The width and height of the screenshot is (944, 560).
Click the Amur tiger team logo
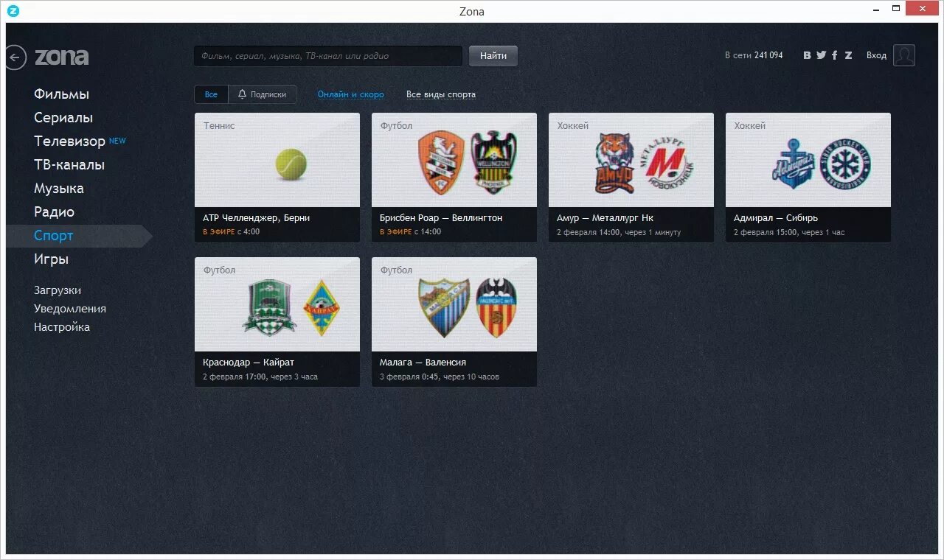(x=615, y=163)
